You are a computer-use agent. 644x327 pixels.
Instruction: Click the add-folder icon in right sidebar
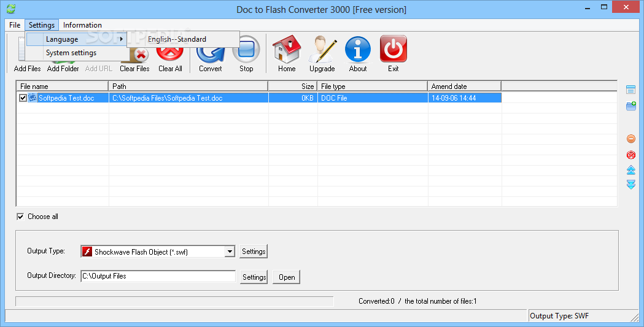pyautogui.click(x=631, y=106)
